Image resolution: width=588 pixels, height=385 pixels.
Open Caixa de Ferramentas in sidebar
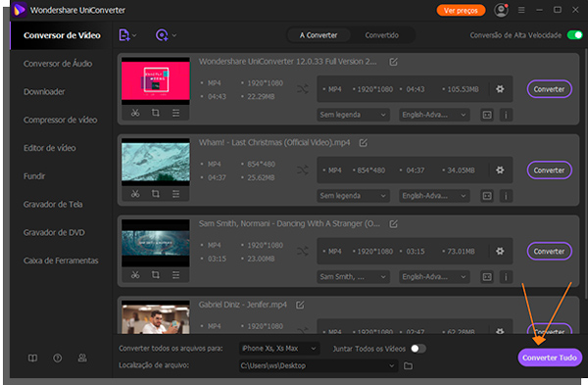[61, 261]
